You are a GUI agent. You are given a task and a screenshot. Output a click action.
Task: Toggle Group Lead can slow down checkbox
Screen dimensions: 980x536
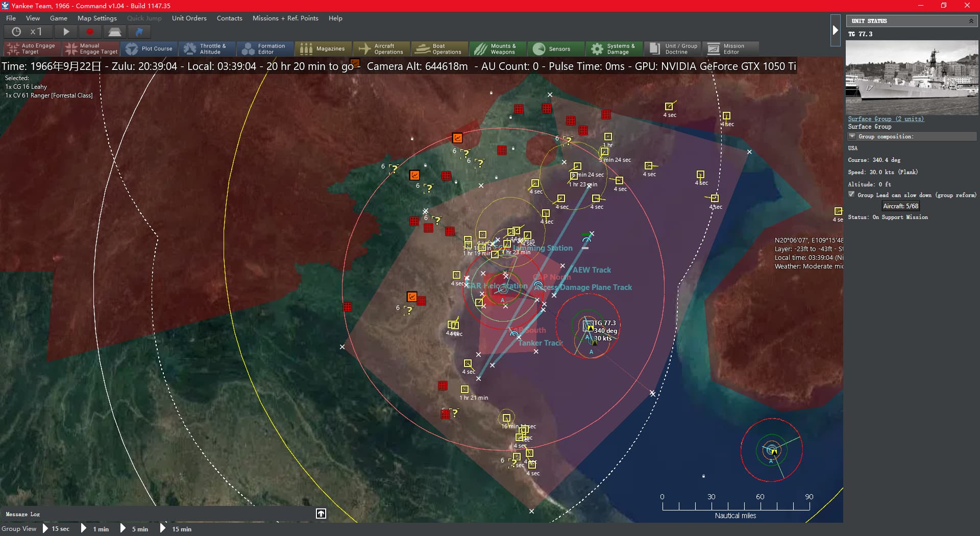tap(851, 194)
